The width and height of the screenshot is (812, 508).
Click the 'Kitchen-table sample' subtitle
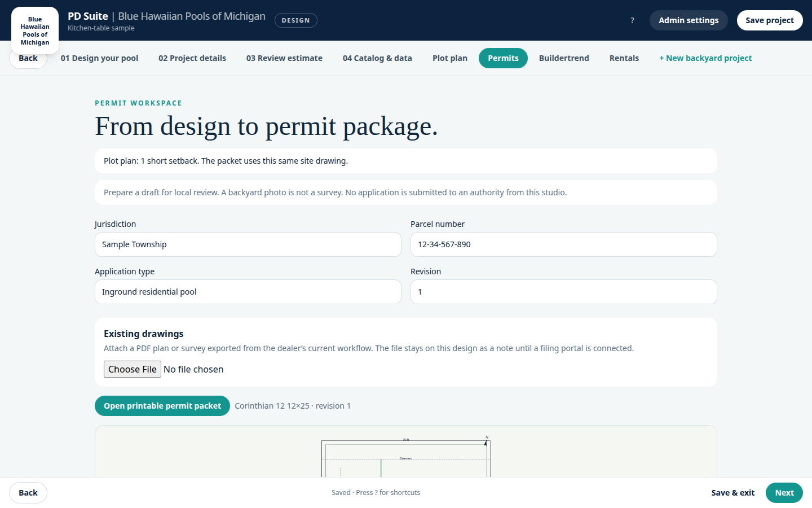coord(101,28)
